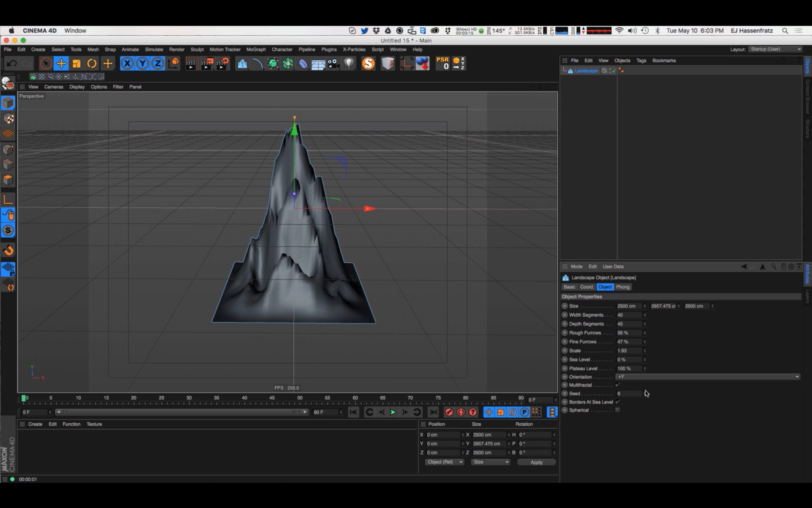Click the Undo arrow icon

12,63
